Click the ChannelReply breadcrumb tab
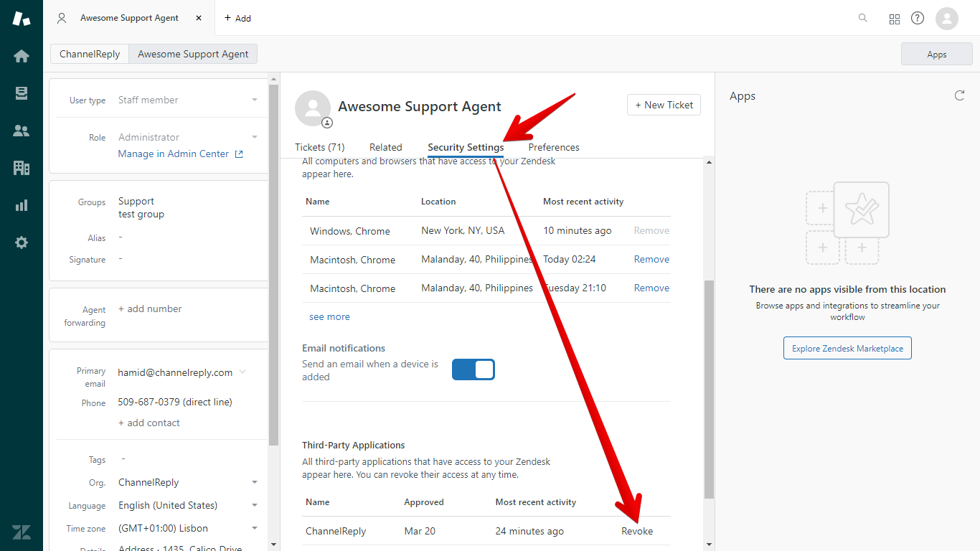This screenshot has width=980, height=551. (x=90, y=54)
